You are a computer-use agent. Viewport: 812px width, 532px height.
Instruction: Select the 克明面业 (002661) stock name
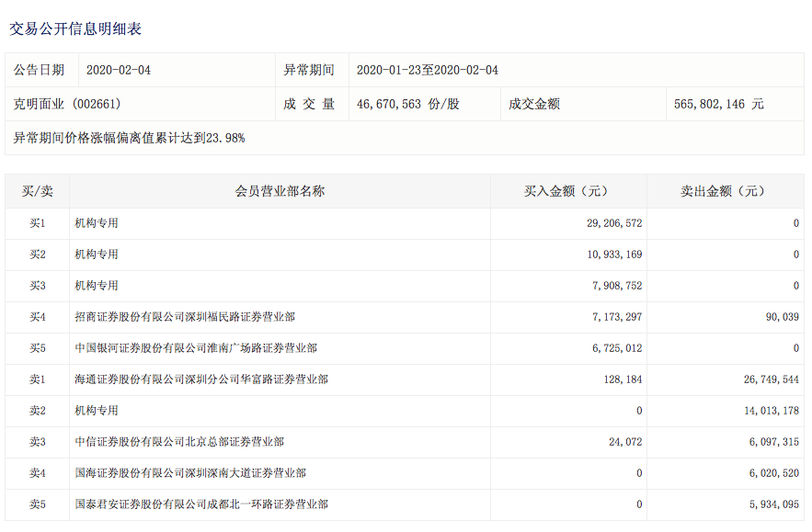[67, 105]
